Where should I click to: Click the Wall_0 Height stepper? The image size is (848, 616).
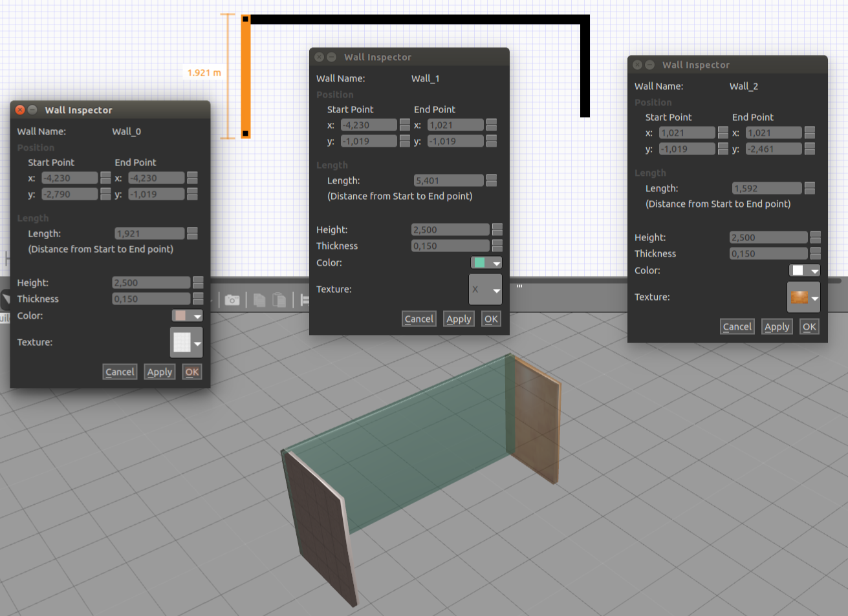point(198,282)
